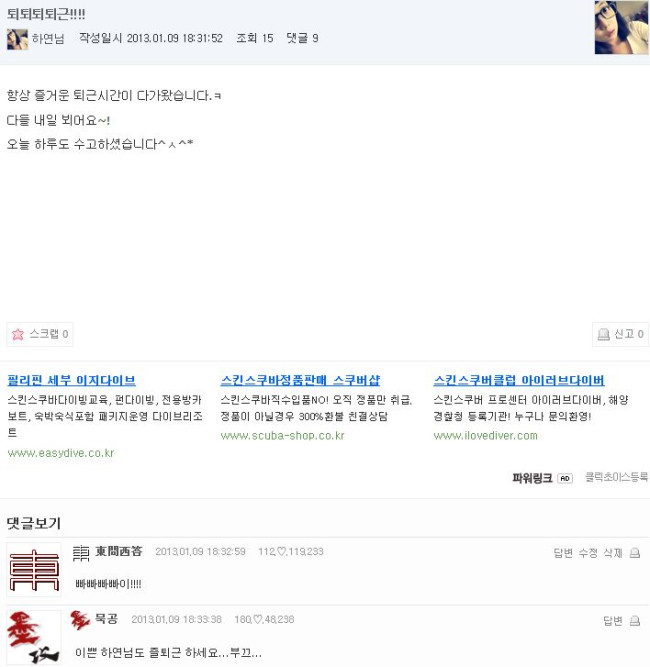Viewport: 650px width, 667px height.
Task: Visit www.easydive.co.kr URL link
Action: [61, 453]
